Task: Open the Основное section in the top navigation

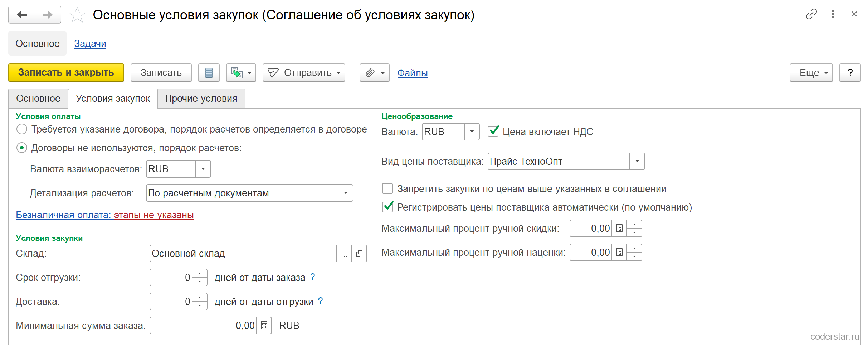Action: (38, 43)
